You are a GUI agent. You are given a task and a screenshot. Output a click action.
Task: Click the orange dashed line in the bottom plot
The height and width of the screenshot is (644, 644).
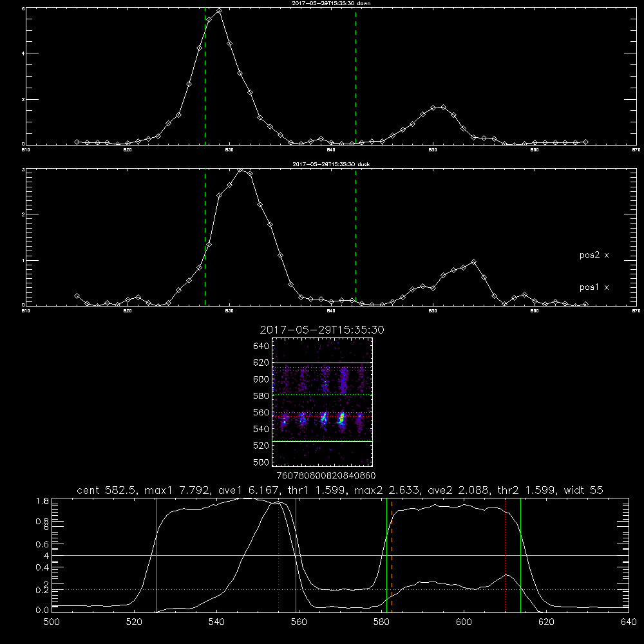[392, 555]
